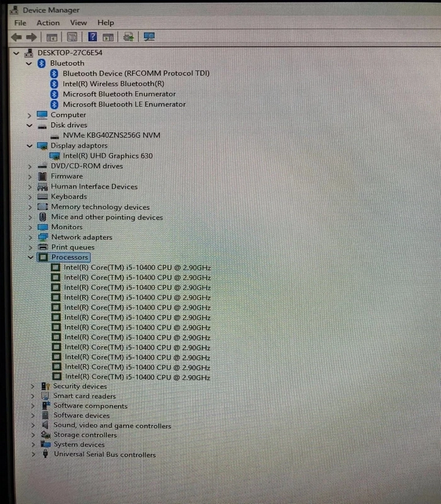The image size is (441, 504).
Task: Select the Storage controllers label
Action: pos(85,435)
